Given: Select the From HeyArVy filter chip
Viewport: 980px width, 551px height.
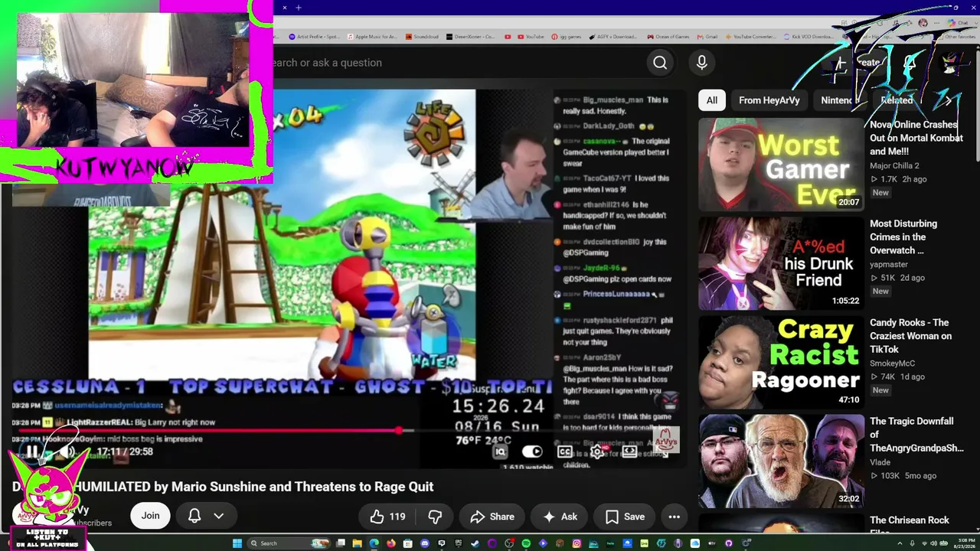Looking at the screenshot, I should coord(769,100).
